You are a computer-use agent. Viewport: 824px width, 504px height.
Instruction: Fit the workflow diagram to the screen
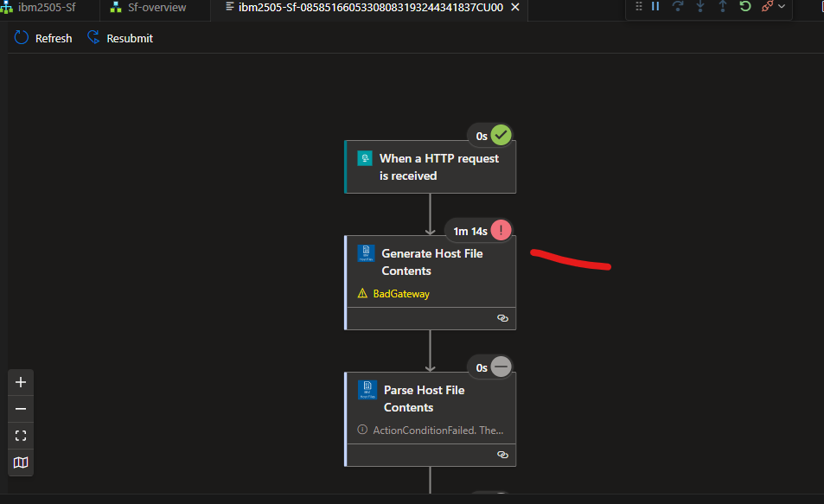20,435
